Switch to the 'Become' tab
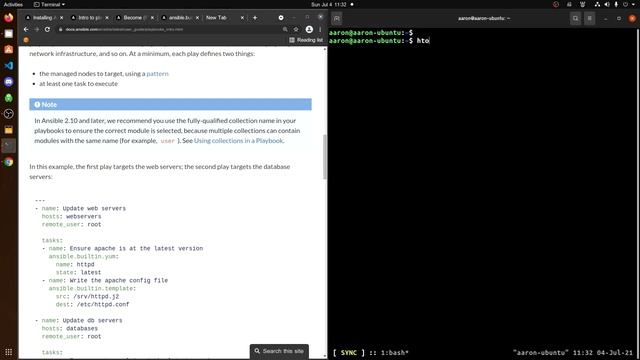The height and width of the screenshot is (360, 640). click(135, 18)
